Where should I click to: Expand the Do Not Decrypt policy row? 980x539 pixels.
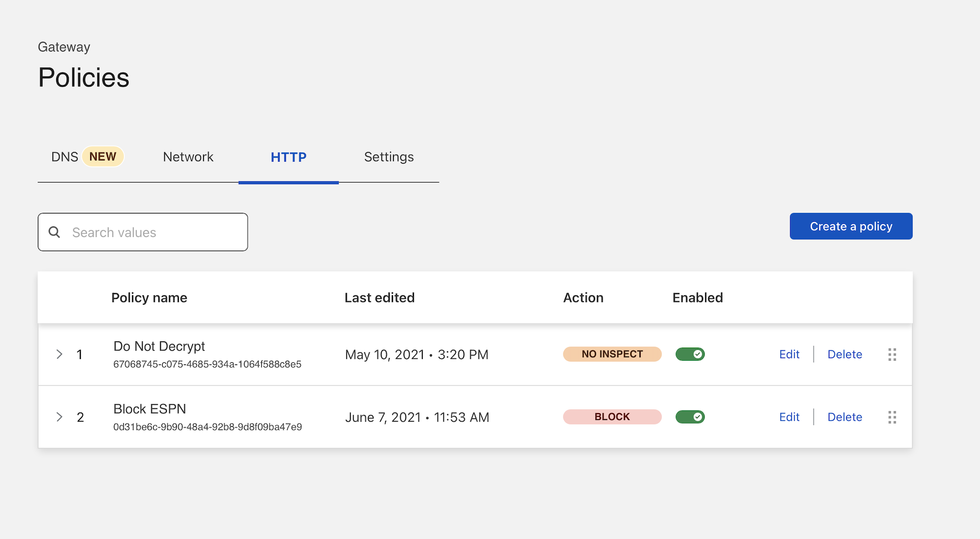pyautogui.click(x=59, y=354)
